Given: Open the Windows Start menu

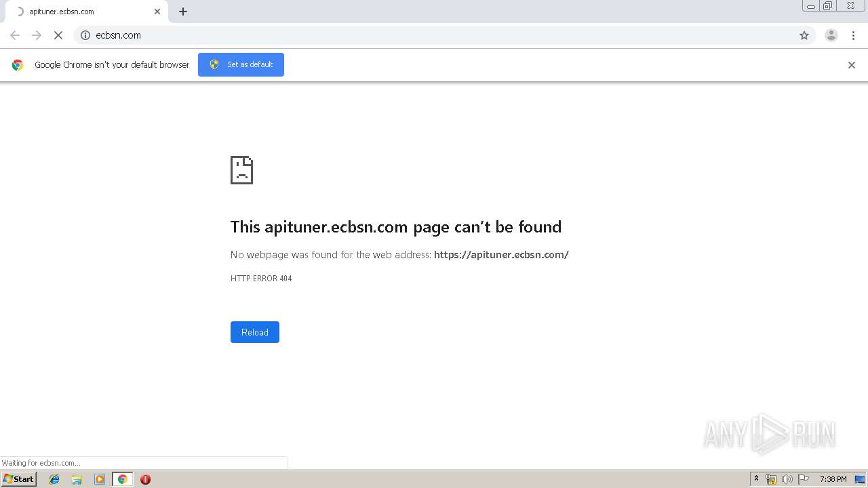Looking at the screenshot, I should click(x=19, y=479).
